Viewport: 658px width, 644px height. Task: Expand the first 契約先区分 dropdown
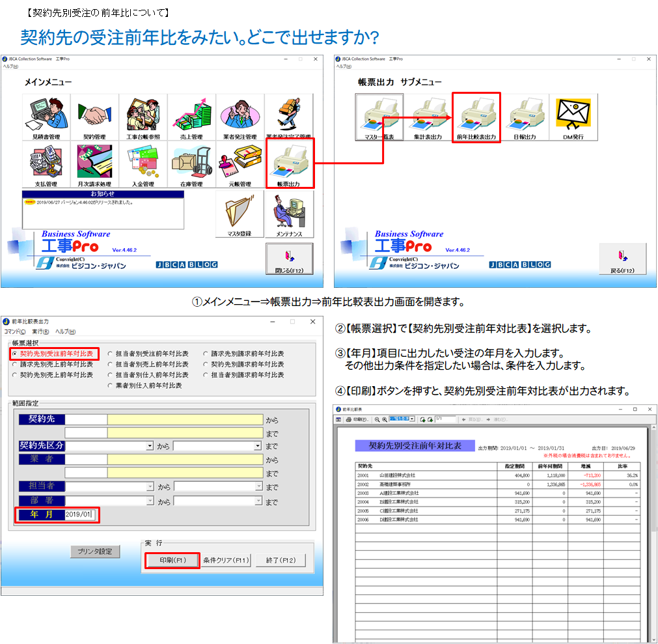pos(150,446)
